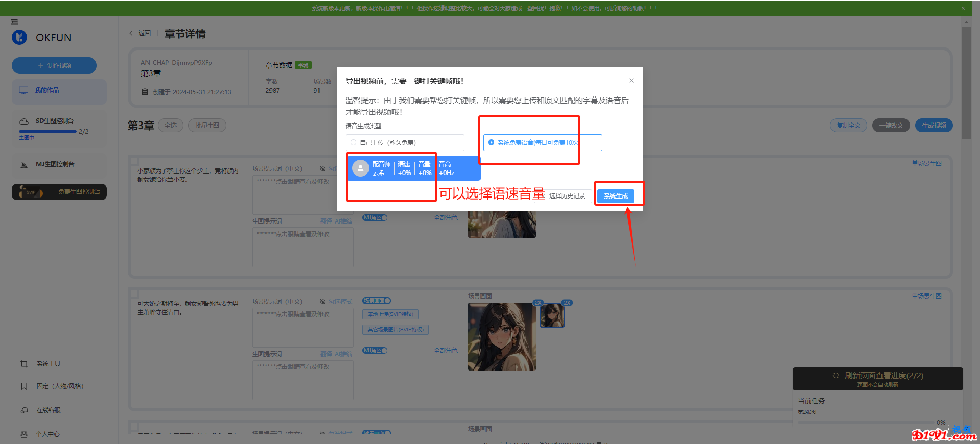Click the 批量生图 button
980x444 pixels.
click(207, 126)
